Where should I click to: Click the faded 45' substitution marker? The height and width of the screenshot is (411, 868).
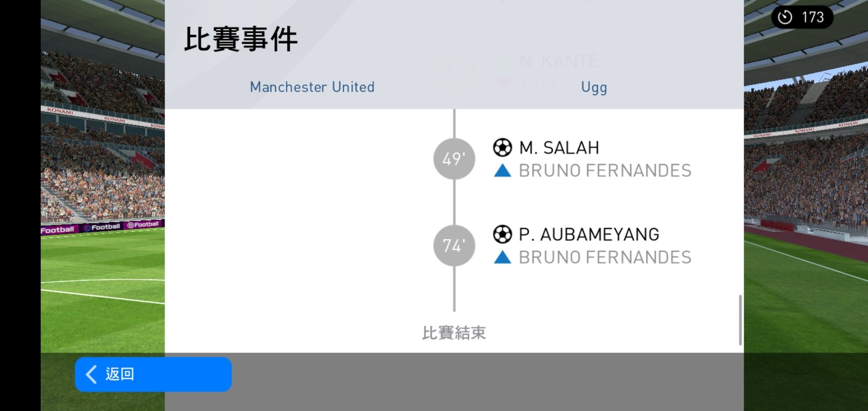point(454,72)
